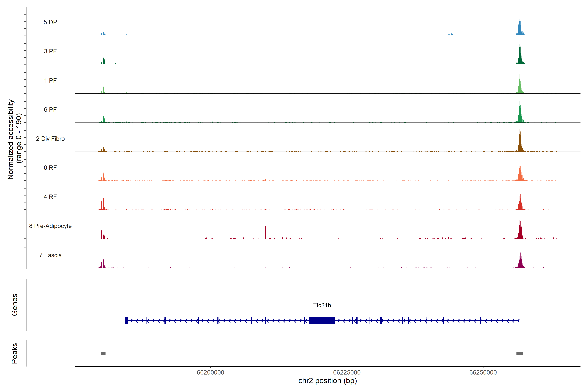
Task: Click the Ttc21b gene name label
Action: [322, 305]
